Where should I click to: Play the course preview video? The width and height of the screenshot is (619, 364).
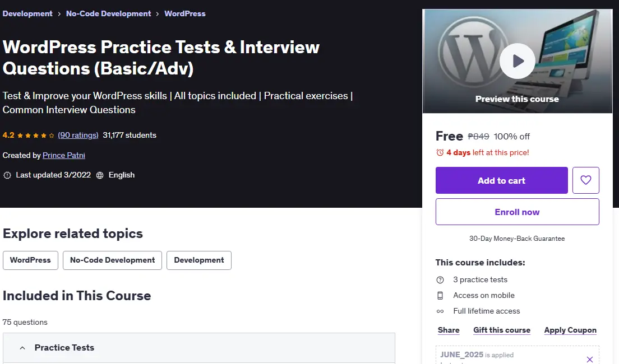point(517,61)
